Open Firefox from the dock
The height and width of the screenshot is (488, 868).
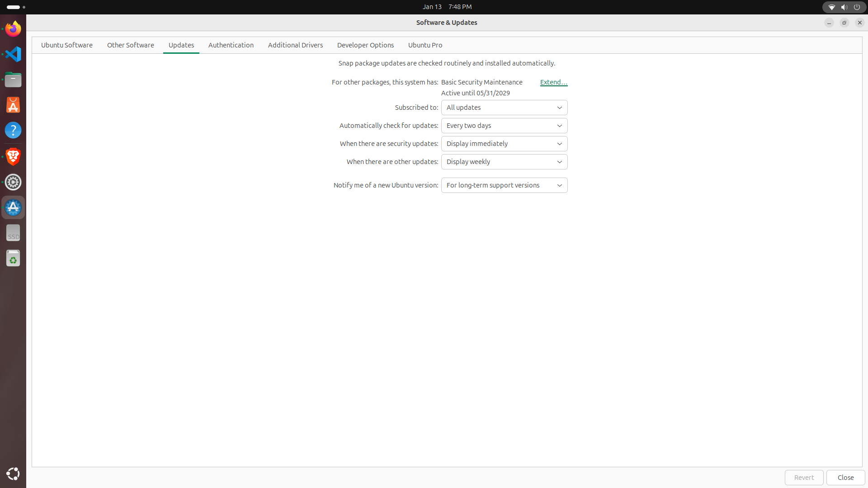(13, 29)
